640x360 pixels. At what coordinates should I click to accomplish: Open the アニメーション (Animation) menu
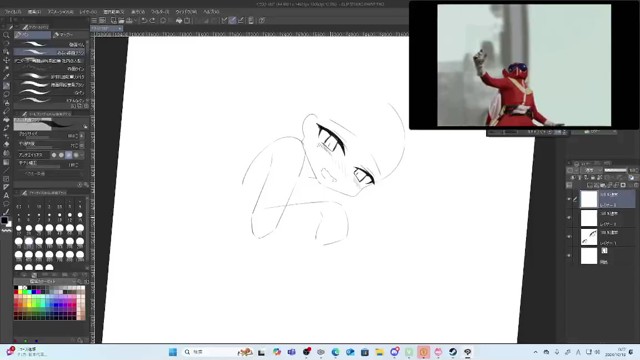pos(60,12)
